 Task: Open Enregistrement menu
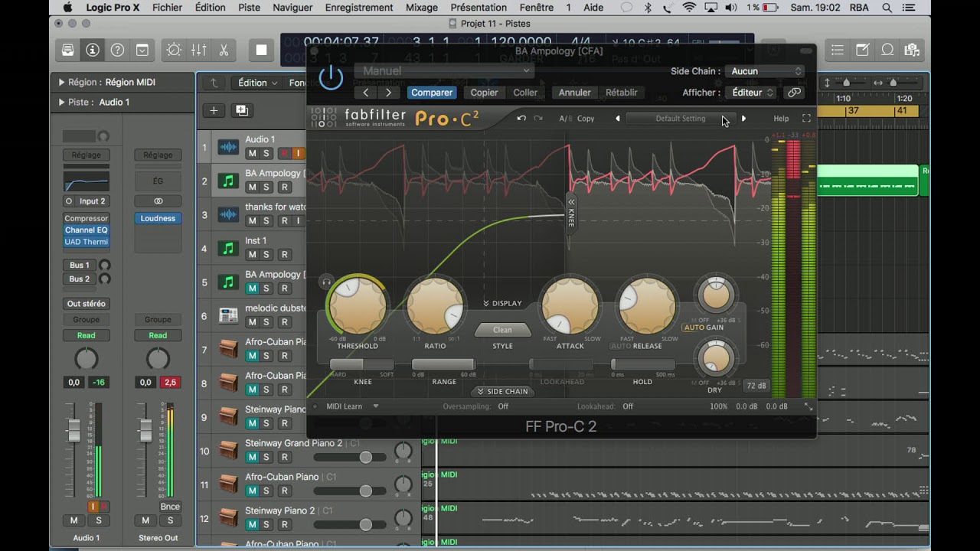358,8
